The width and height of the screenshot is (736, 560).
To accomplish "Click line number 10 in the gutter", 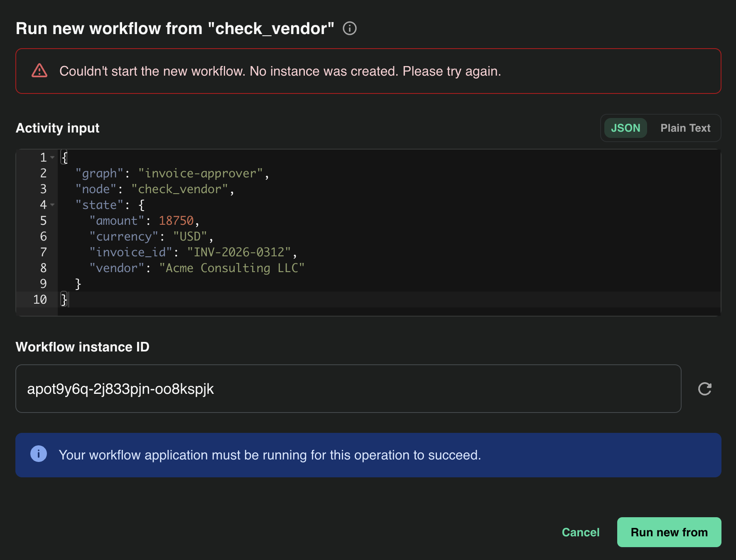I will click(x=40, y=300).
